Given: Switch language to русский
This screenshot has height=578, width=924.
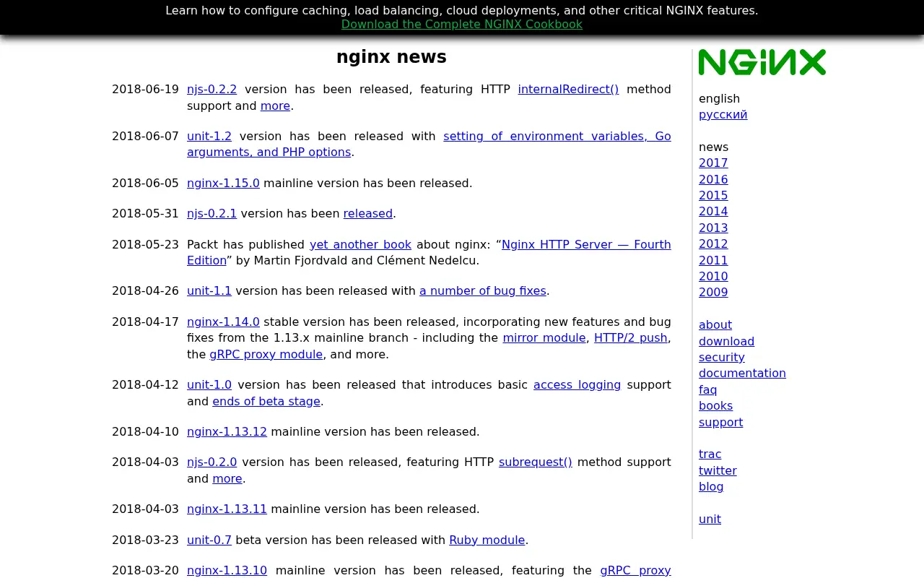Looking at the screenshot, I should point(723,114).
